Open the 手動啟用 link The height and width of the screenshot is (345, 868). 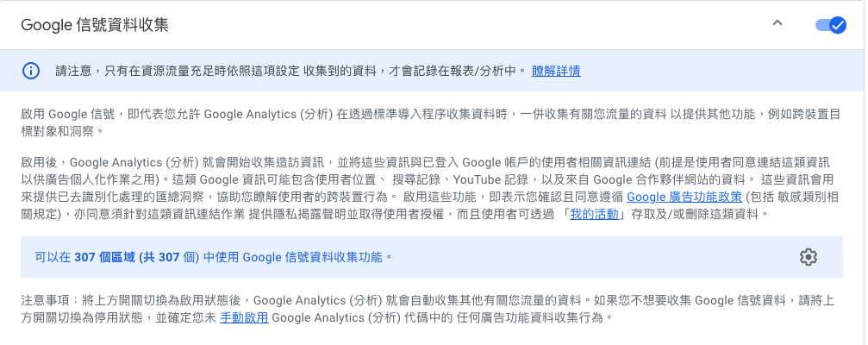pos(244,318)
